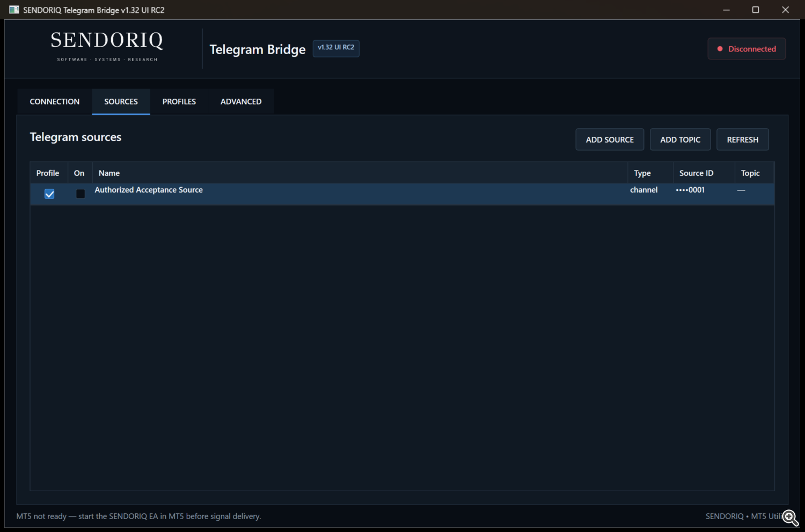Viewport: 805px width, 532px height.
Task: Close the SENDORIQ Telegram Bridge window
Action: click(x=785, y=10)
